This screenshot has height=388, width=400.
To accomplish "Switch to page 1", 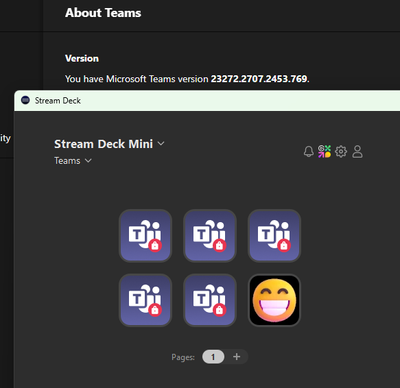I will pyautogui.click(x=213, y=357).
